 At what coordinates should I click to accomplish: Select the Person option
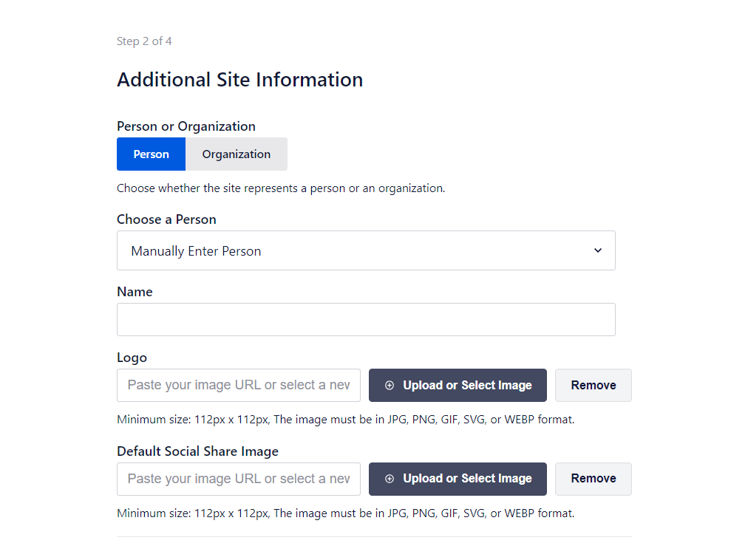pos(151,154)
